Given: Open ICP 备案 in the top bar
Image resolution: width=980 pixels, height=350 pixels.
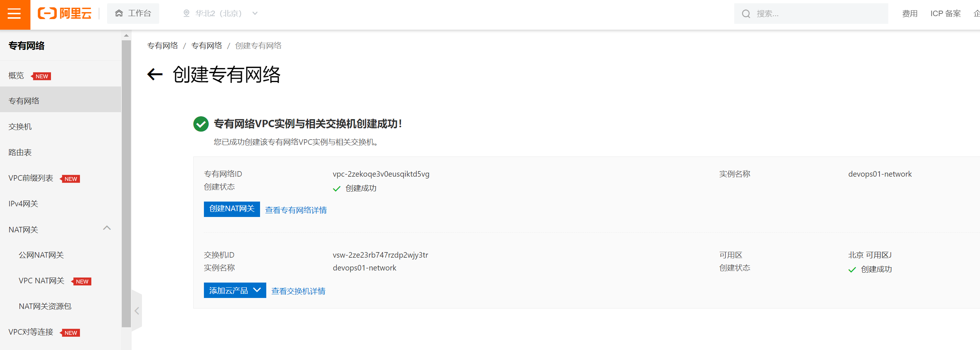Looking at the screenshot, I should (x=945, y=14).
